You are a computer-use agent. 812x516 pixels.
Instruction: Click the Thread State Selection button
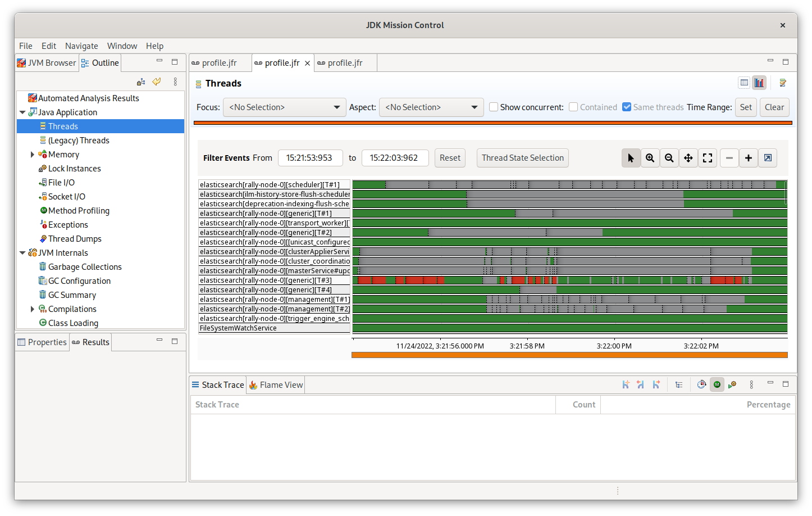point(523,158)
